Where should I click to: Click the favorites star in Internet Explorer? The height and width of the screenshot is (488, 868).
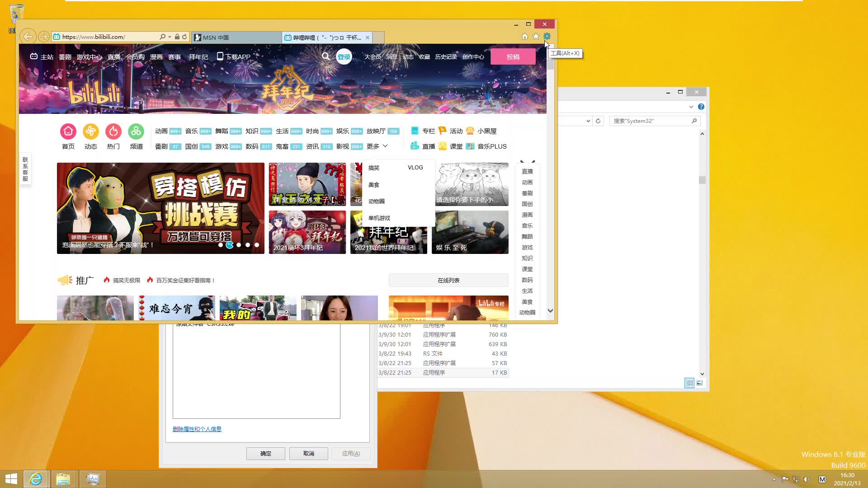536,36
